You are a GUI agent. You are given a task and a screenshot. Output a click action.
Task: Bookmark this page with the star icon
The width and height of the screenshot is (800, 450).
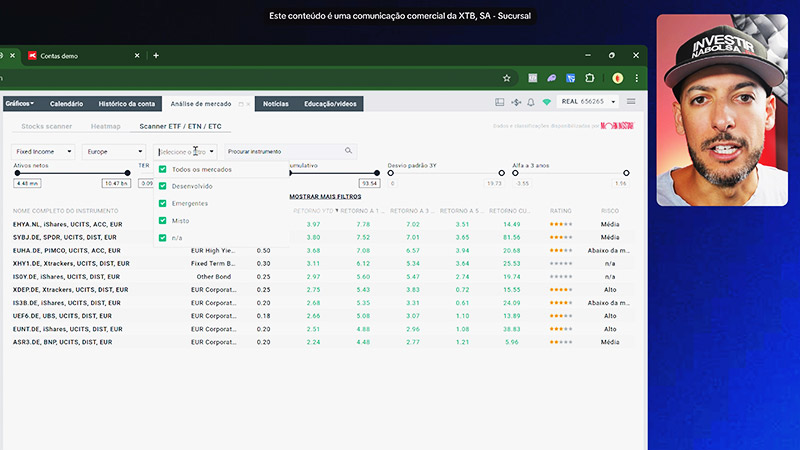(x=507, y=78)
